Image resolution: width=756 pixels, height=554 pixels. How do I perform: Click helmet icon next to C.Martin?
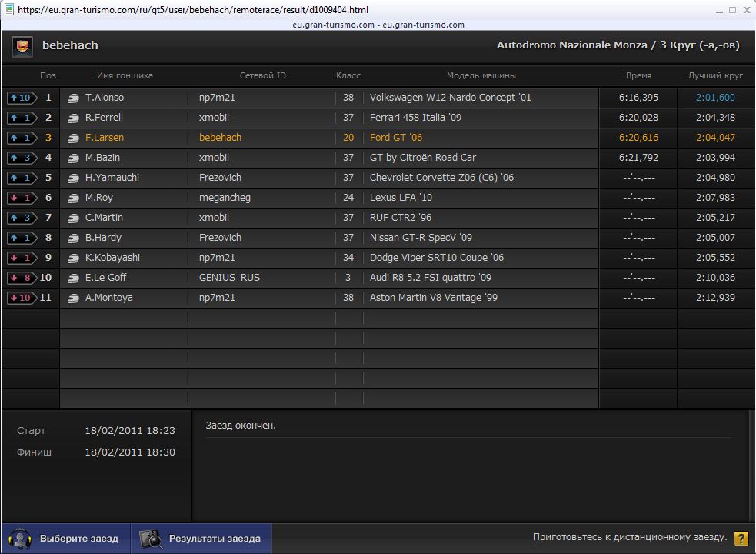[73, 218]
